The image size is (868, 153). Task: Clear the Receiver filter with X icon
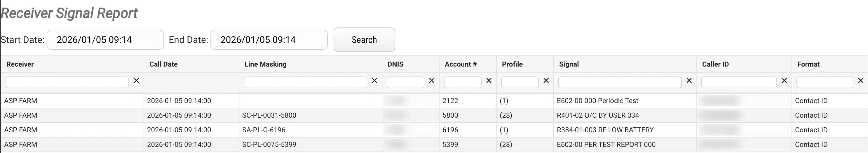click(x=136, y=81)
